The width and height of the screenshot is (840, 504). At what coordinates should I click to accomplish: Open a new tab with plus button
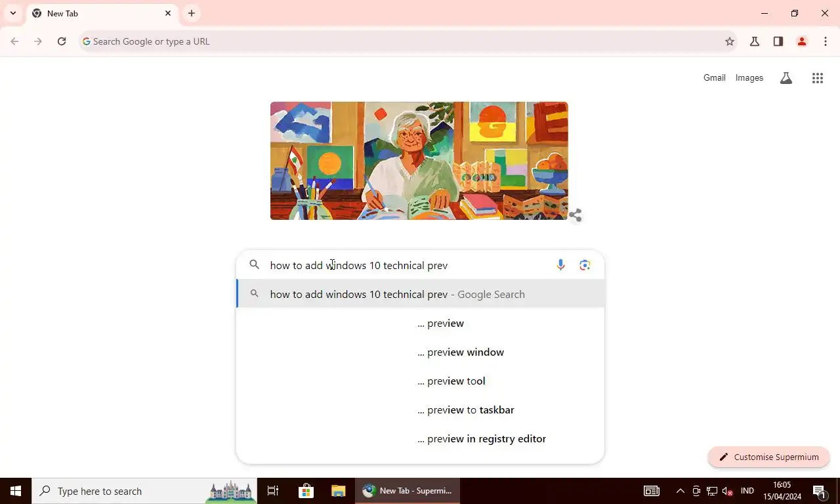click(x=192, y=13)
